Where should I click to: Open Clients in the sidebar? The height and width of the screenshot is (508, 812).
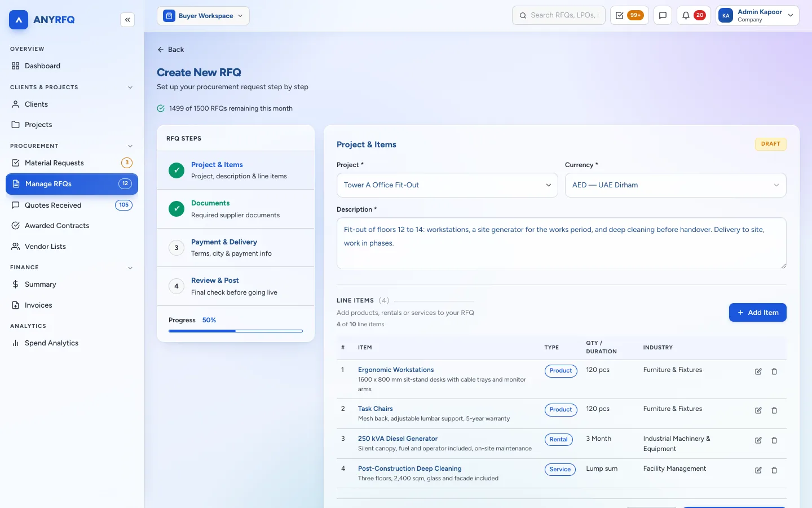pos(72,104)
